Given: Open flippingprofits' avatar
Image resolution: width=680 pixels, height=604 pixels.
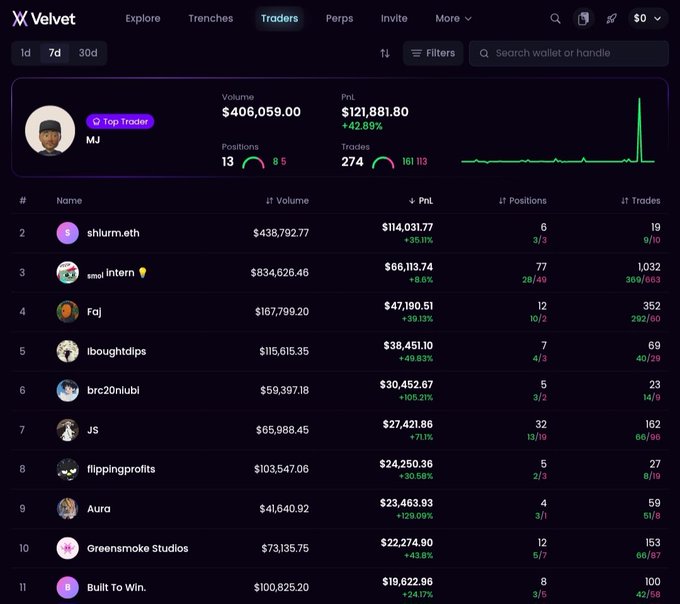Looking at the screenshot, I should pyautogui.click(x=68, y=469).
